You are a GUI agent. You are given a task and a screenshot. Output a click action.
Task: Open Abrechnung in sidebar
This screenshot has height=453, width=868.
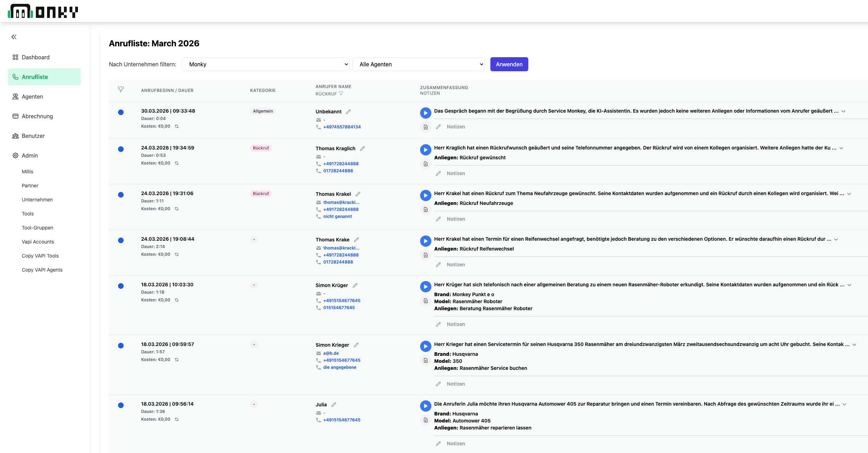click(37, 116)
